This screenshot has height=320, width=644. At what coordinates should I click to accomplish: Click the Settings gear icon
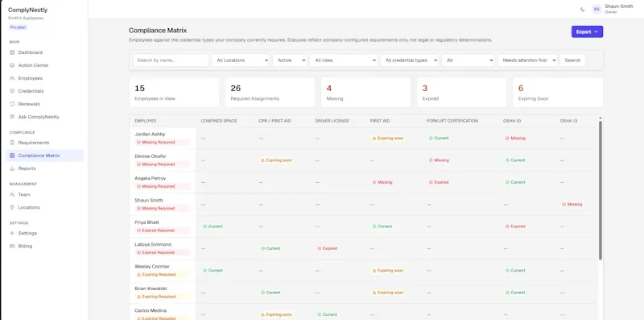[x=12, y=233]
